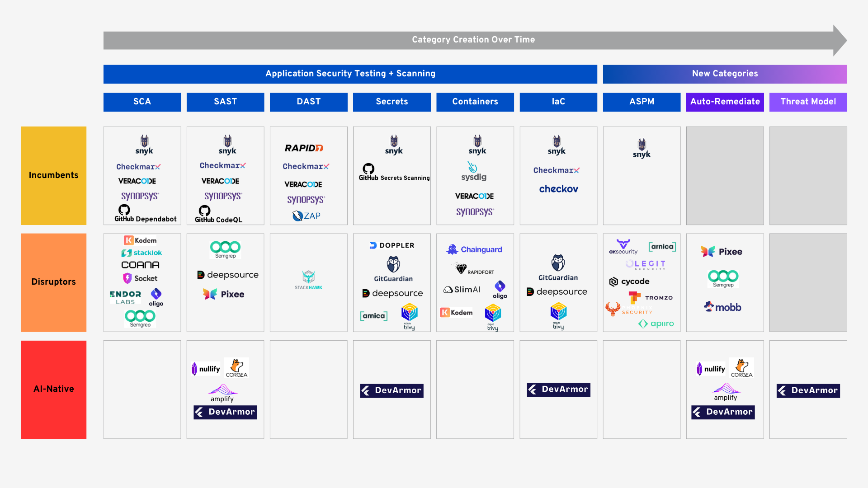The width and height of the screenshot is (868, 488).
Task: Click the checkov logo in the IaC column
Action: [x=558, y=188]
